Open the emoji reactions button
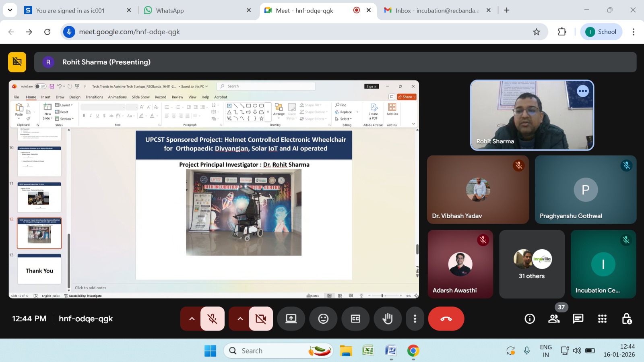This screenshot has height=362, width=644. [x=323, y=319]
